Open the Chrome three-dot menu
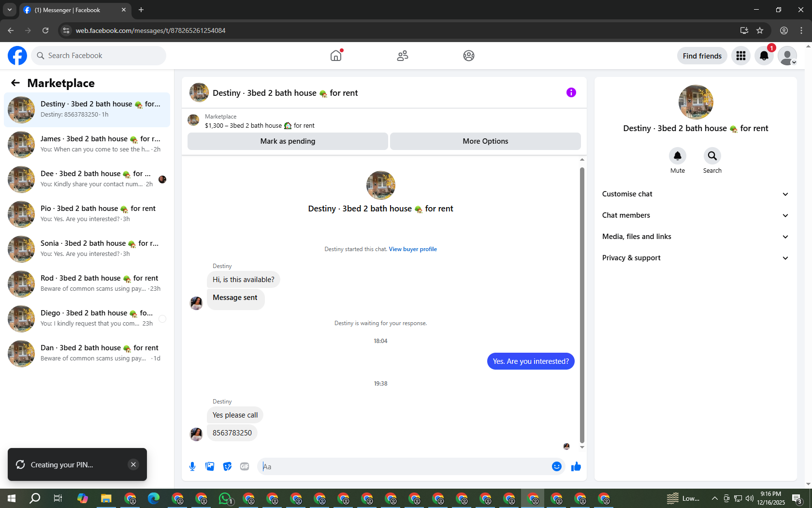 coord(801,30)
